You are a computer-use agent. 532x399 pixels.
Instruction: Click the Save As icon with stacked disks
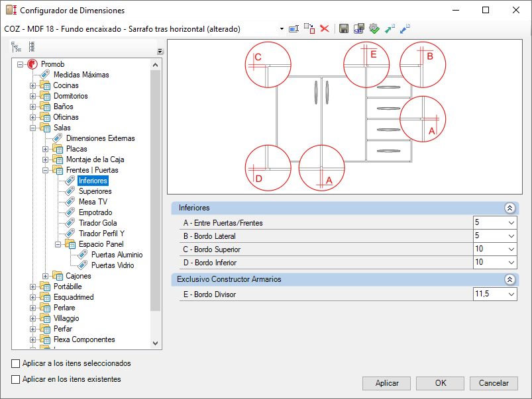click(358, 29)
